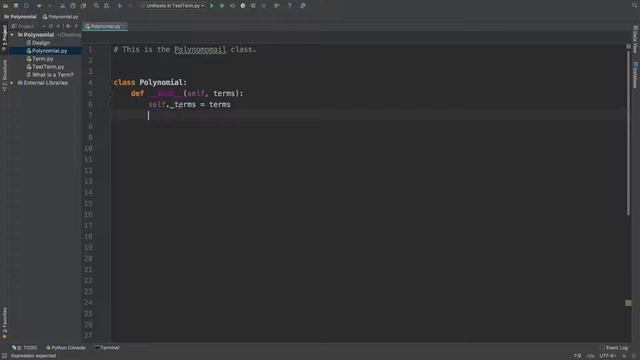Hide Project panel with the hide icon
Screen dimensions: 640x360
tap(76, 26)
